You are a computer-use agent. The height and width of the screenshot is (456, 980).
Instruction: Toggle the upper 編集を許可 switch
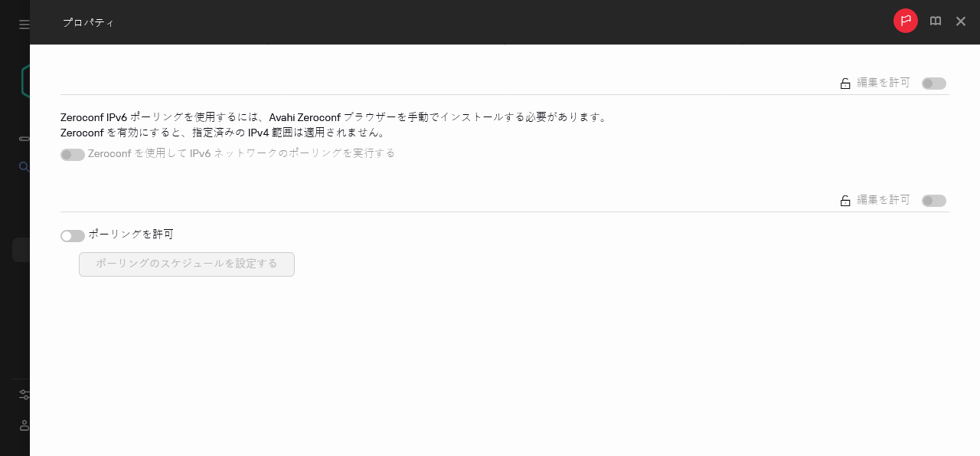933,83
